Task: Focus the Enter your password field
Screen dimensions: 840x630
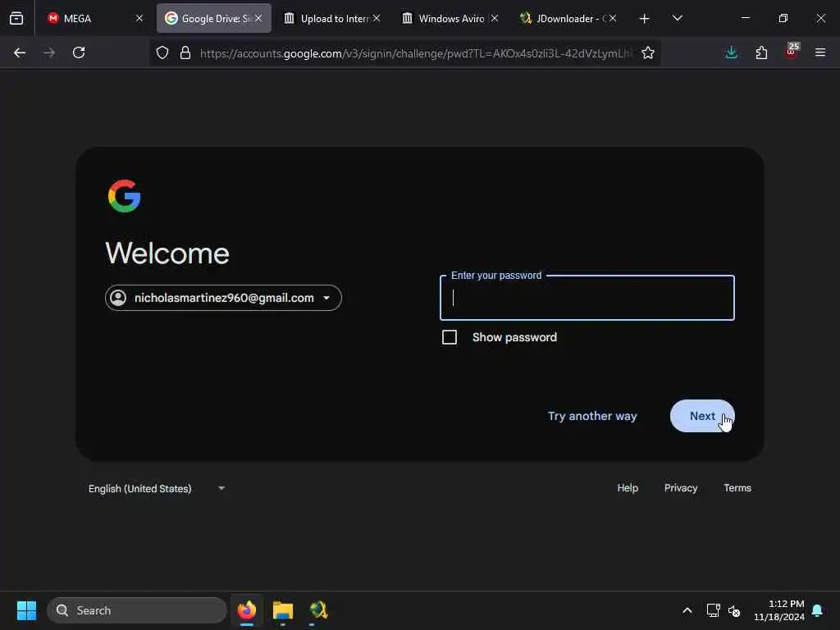Action: [587, 298]
